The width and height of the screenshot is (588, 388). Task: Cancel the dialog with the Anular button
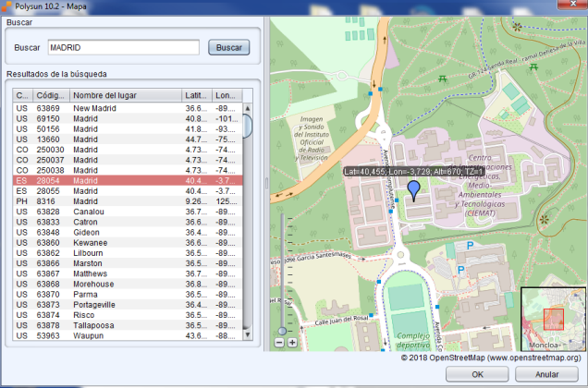547,374
